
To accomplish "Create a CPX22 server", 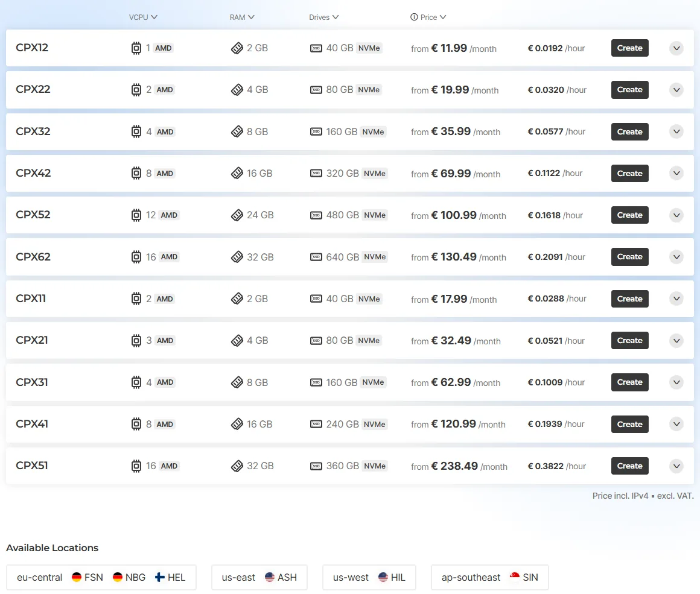I will click(629, 90).
